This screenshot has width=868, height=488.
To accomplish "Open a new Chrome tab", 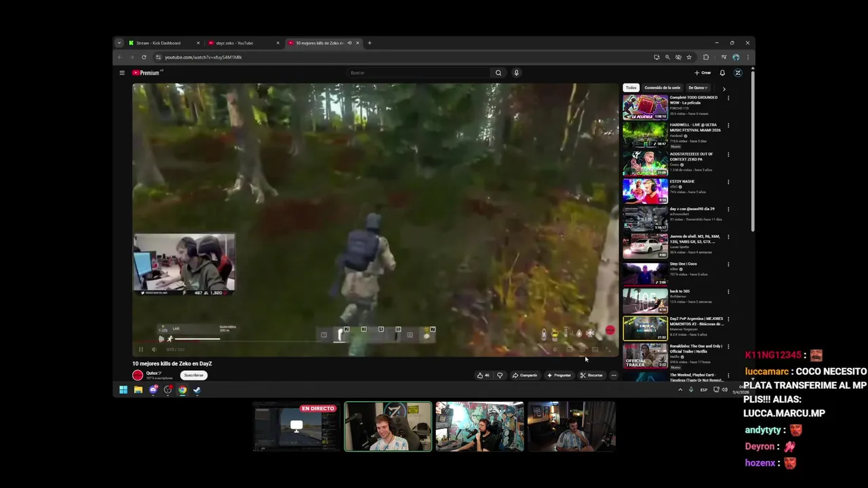I will [x=370, y=43].
